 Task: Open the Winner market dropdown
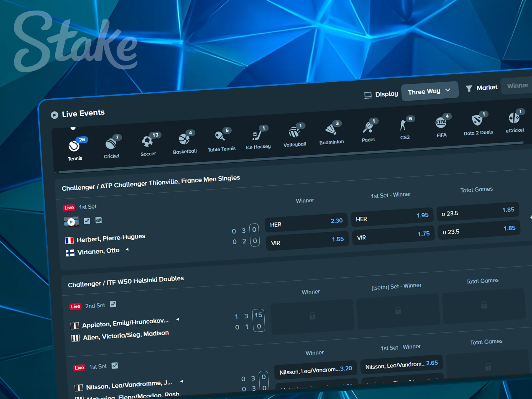[517, 86]
